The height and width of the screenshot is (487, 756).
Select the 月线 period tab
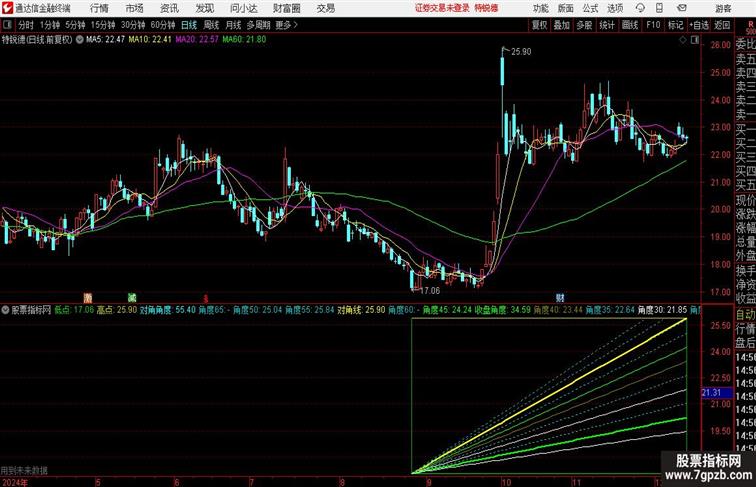coord(233,25)
